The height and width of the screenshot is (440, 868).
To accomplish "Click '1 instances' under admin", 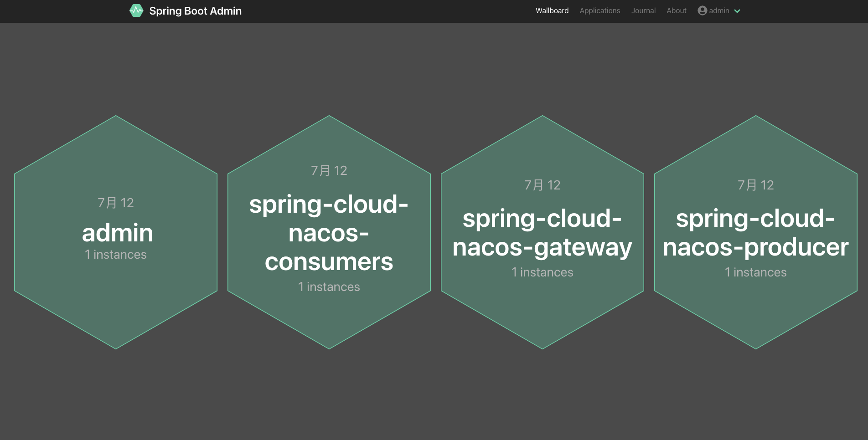I will click(x=116, y=255).
